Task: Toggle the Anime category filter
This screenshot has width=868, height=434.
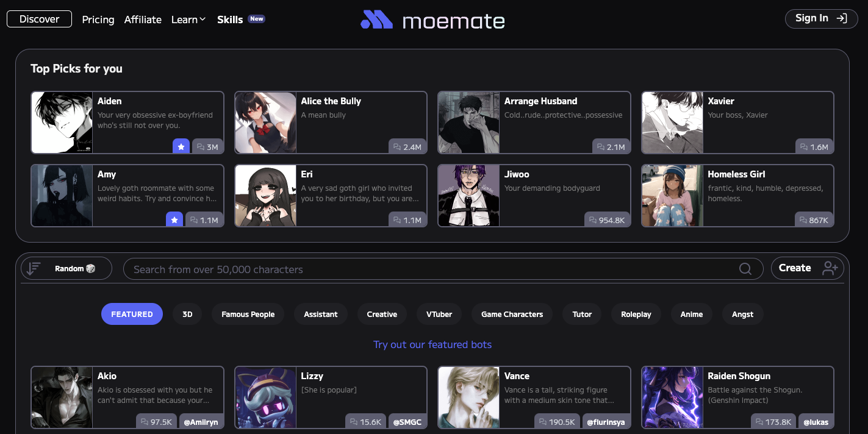Action: coord(691,314)
